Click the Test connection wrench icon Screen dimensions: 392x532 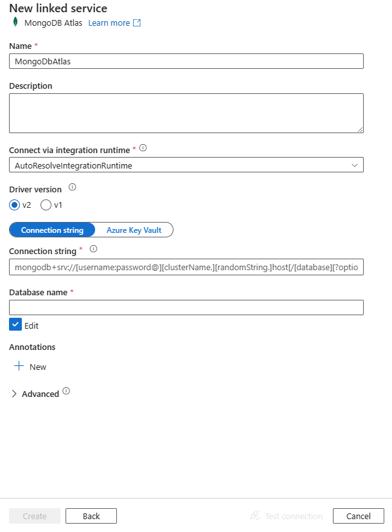(x=254, y=515)
